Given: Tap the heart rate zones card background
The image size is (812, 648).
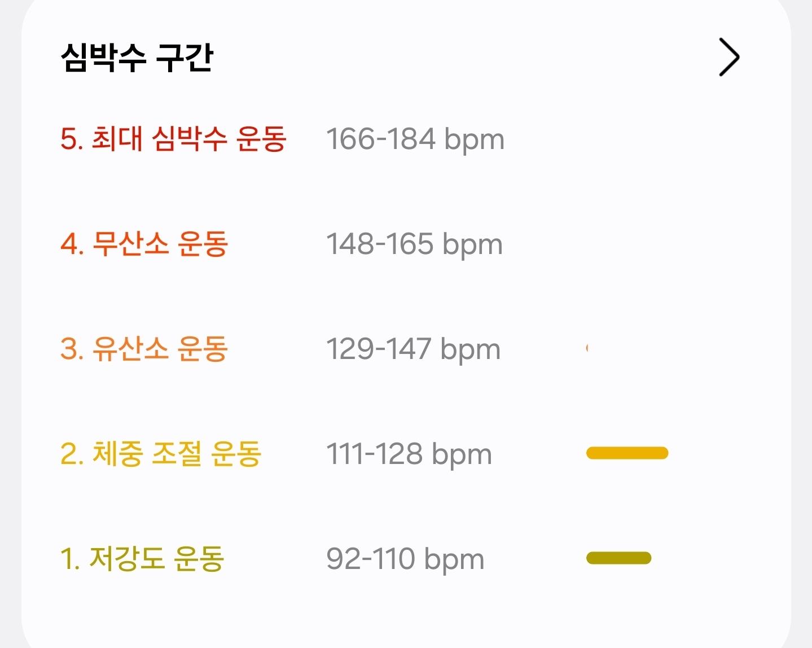Looking at the screenshot, I should tap(406, 615).
